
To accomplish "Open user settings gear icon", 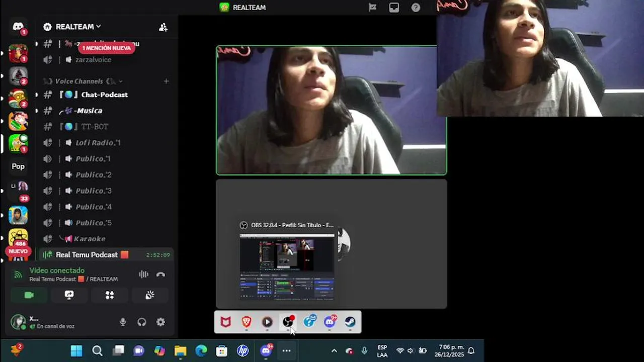I will [160, 322].
